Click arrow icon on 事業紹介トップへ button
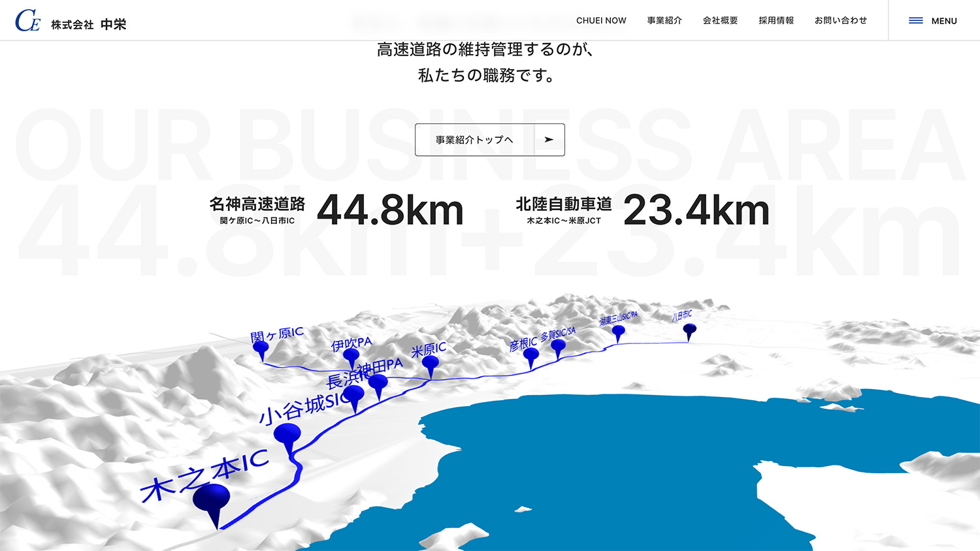 pyautogui.click(x=549, y=140)
